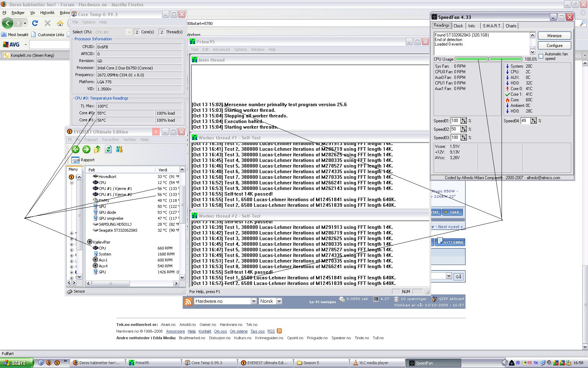Open Hardware.no site dropdown in footer
Screen dimensions: 588x368
[254, 301]
